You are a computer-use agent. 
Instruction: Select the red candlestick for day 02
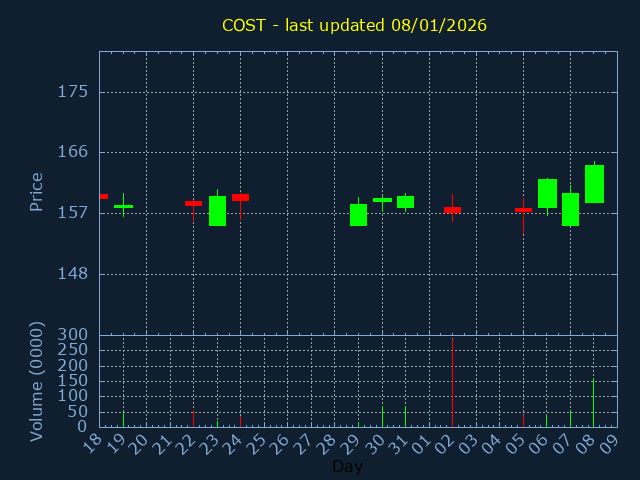coord(452,210)
